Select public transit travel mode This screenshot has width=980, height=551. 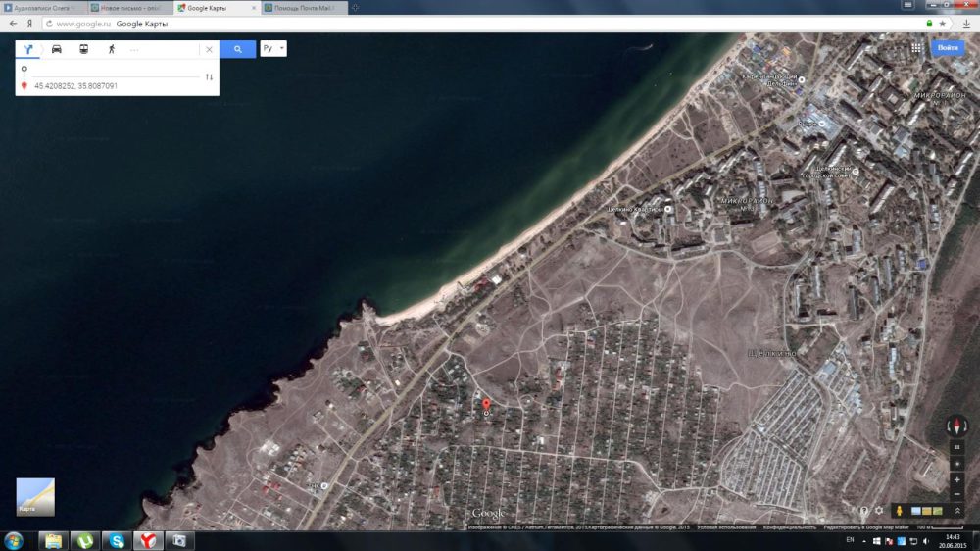84,49
